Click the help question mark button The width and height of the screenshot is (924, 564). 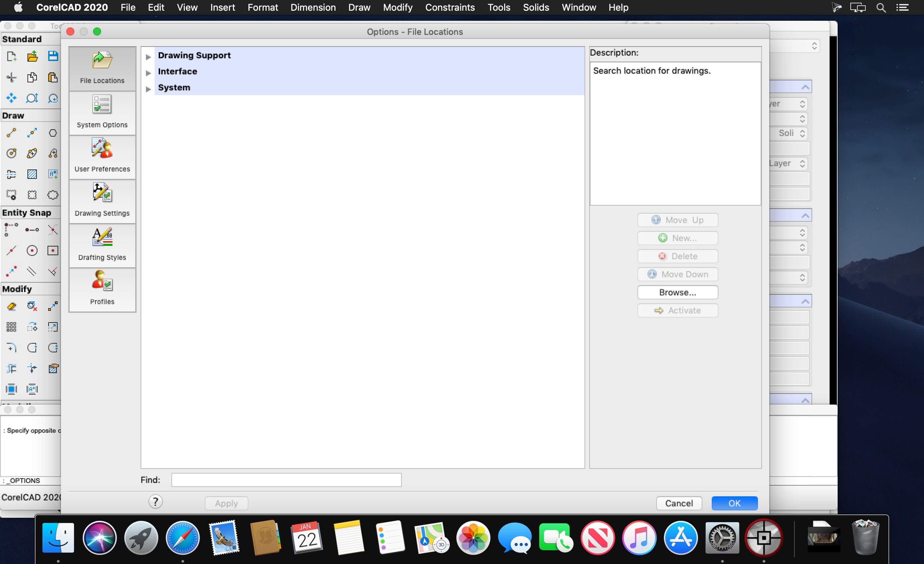tap(155, 501)
